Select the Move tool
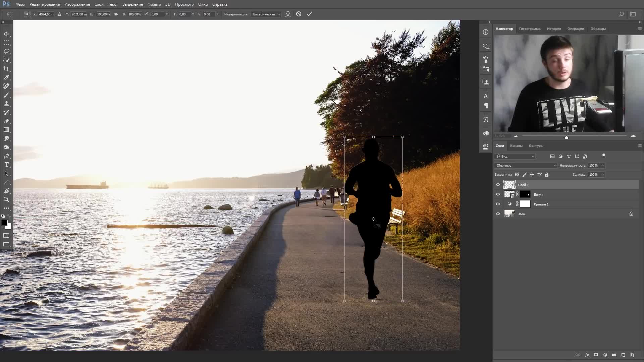Image resolution: width=644 pixels, height=362 pixels. [x=6, y=34]
